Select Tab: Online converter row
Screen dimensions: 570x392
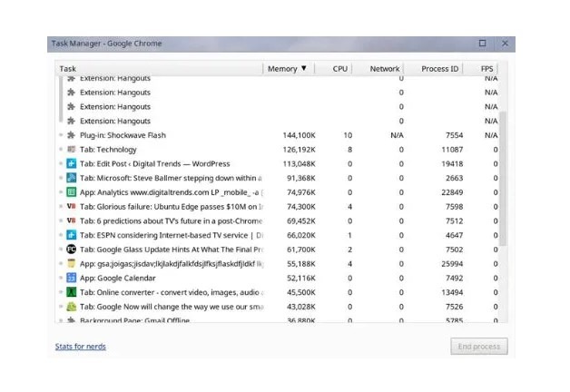coord(278,292)
